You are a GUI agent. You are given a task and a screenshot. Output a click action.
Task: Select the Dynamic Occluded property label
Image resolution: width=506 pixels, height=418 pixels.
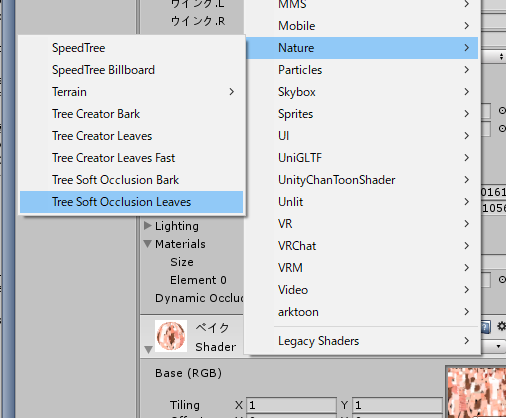tap(199, 298)
